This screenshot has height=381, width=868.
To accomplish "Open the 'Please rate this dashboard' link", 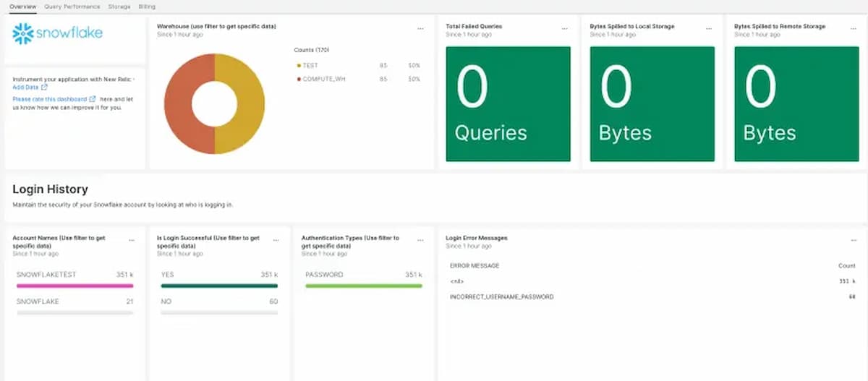I will [x=50, y=99].
